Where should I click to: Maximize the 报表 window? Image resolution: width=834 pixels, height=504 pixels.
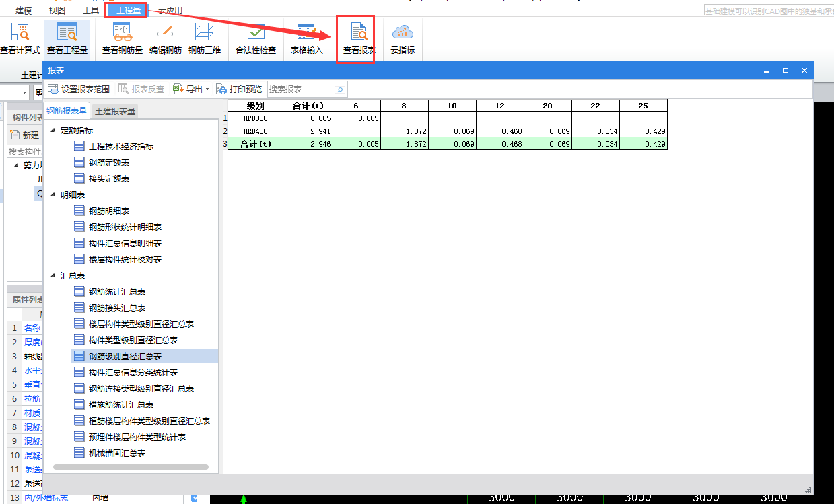785,70
